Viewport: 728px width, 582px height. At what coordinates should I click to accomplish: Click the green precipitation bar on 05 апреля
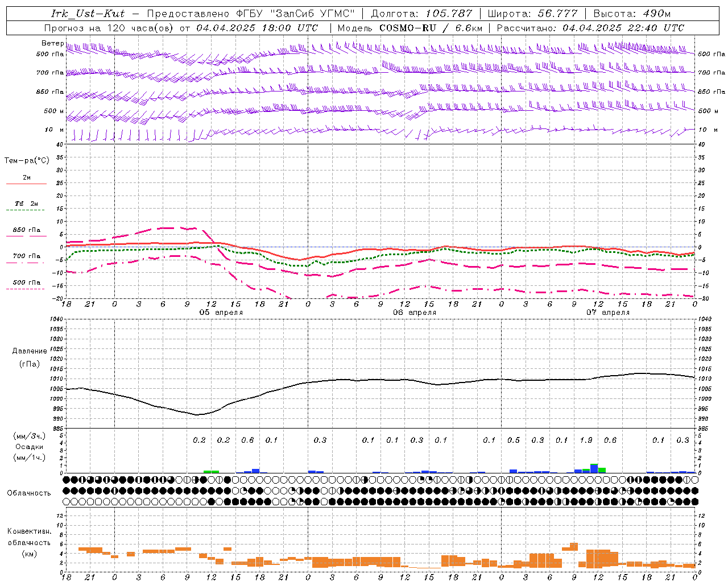pyautogui.click(x=212, y=471)
